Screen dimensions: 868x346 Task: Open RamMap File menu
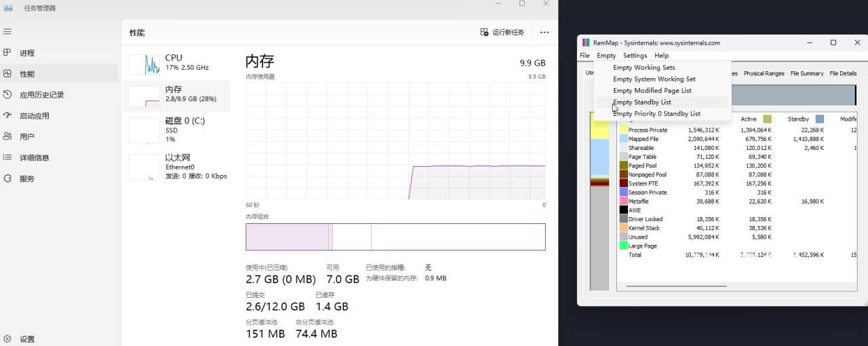[x=585, y=56]
